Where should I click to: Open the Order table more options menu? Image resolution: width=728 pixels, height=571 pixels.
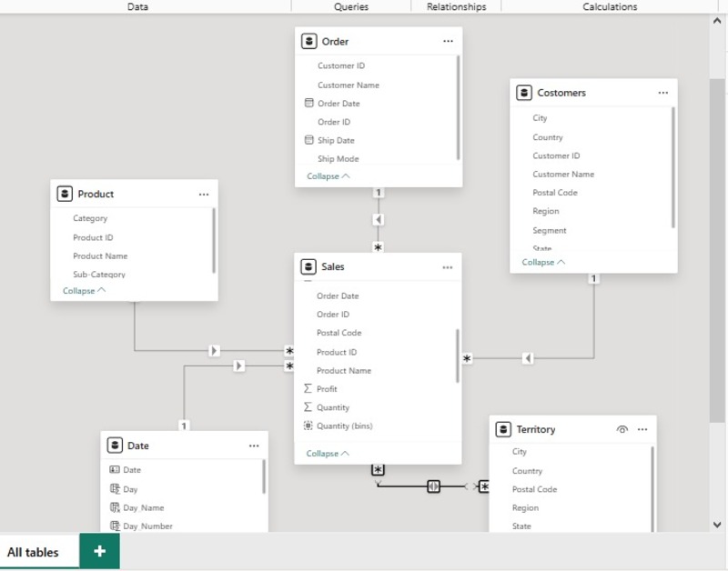(x=448, y=41)
